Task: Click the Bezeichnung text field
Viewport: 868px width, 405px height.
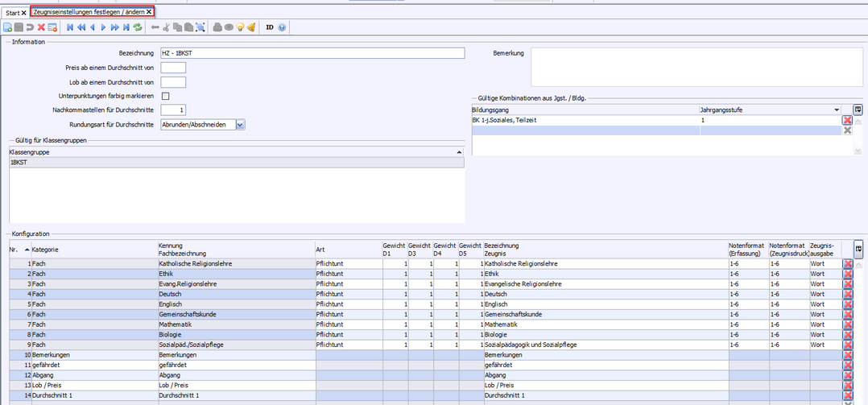Action: click(x=312, y=53)
